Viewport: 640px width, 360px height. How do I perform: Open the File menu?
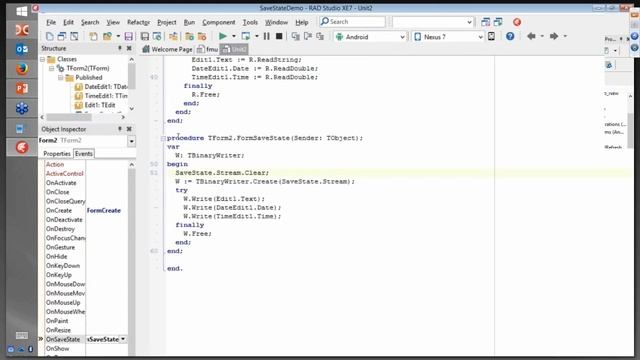[x=51, y=22]
